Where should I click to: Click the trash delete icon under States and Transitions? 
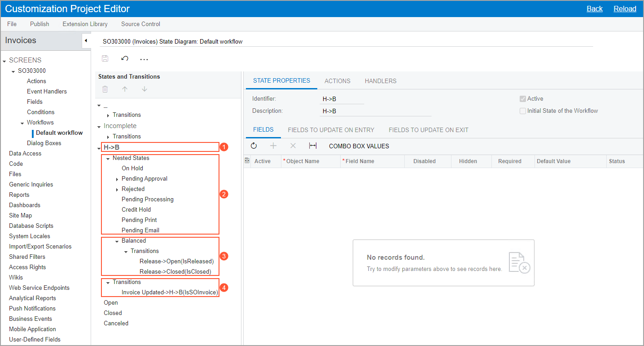(105, 89)
